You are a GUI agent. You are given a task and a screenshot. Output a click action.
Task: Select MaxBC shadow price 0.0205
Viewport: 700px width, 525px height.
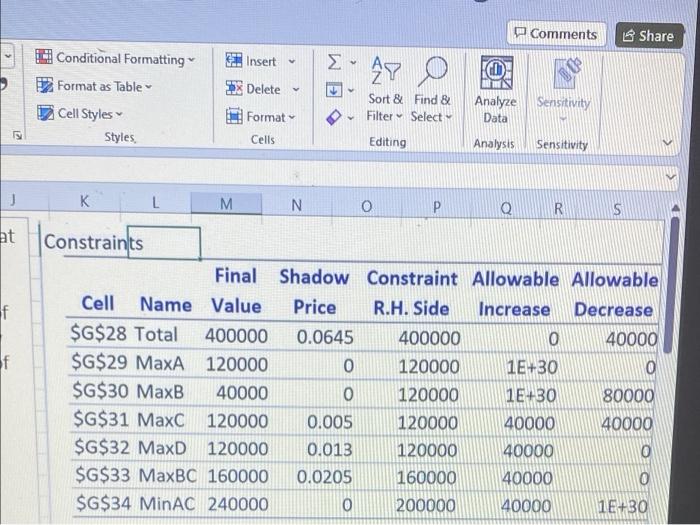[x=325, y=477]
